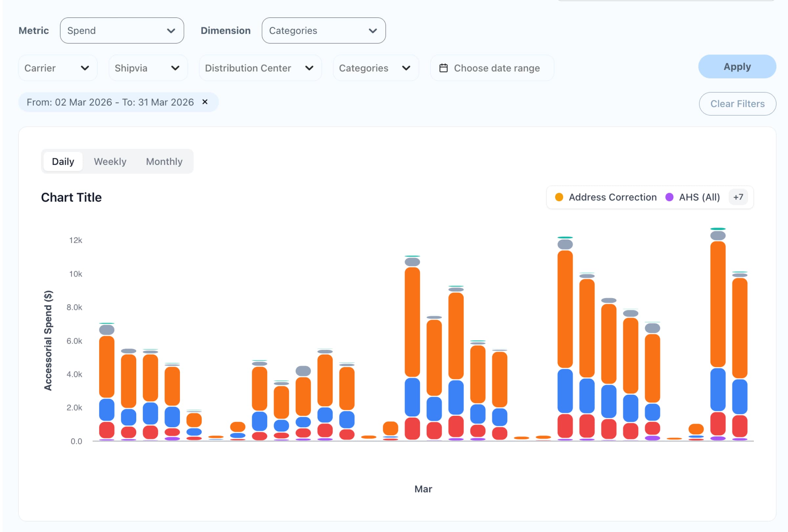Click the 12k y-axis tick label
This screenshot has width=788, height=532.
click(x=76, y=240)
